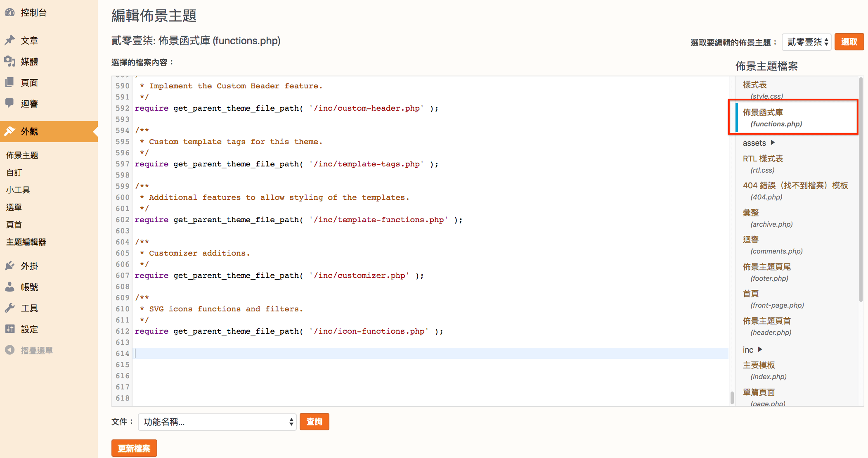Click the code editor vertical scrollbar
Image resolution: width=868 pixels, height=458 pixels.
coord(732,397)
